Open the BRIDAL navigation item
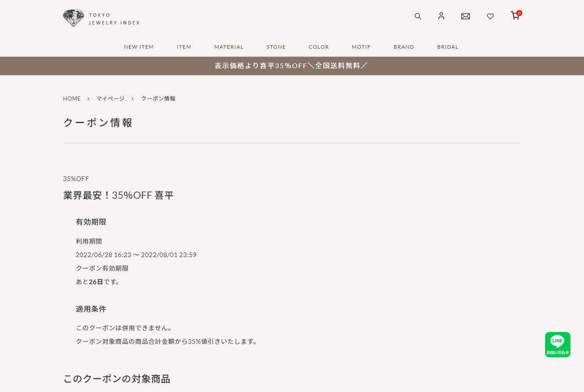Screen dimensions: 584x392 tap(448, 47)
